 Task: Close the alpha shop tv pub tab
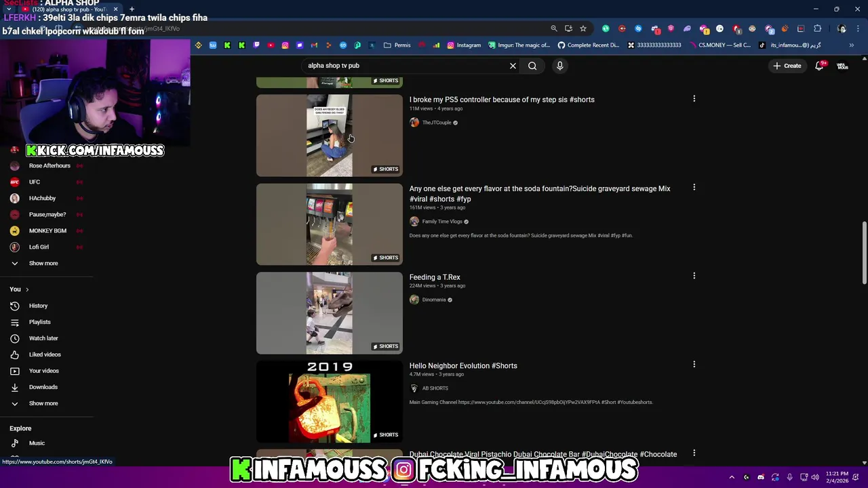pos(116,9)
